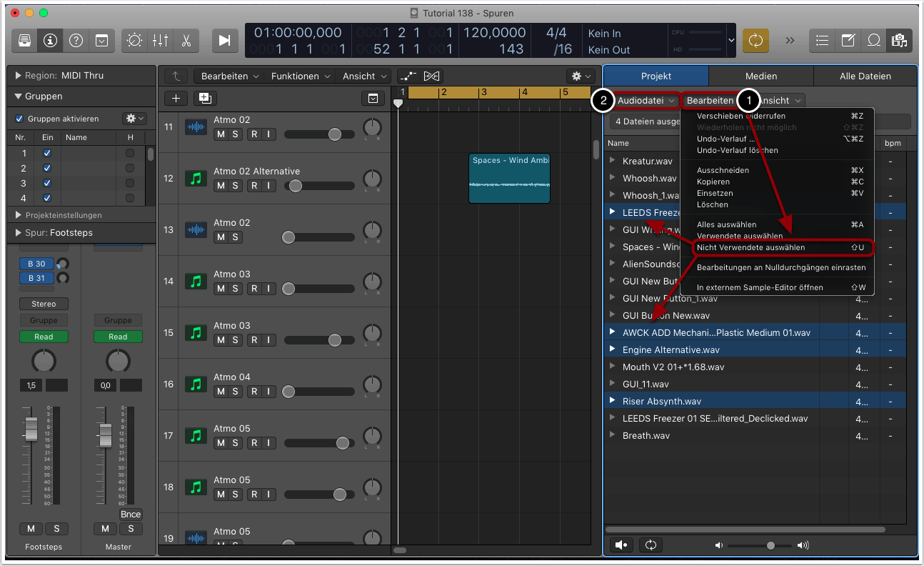The image size is (924, 566).
Task: Solo the Atmo 04 track
Action: tap(235, 392)
